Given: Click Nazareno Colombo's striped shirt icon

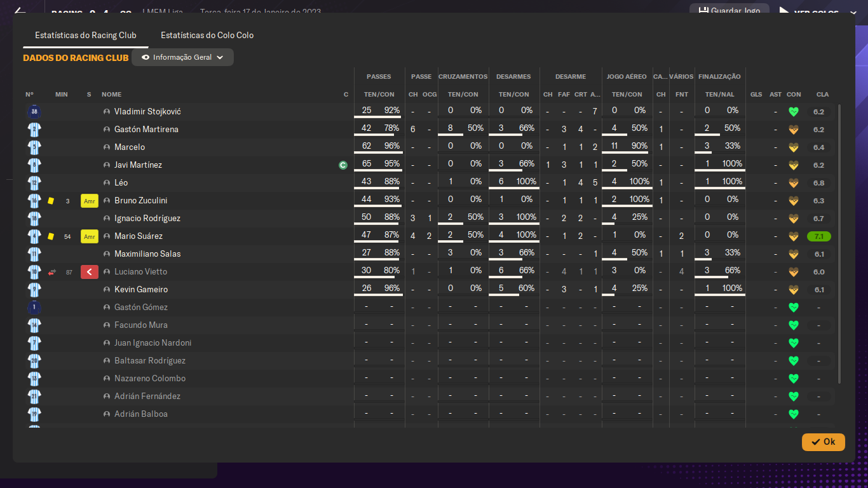Looking at the screenshot, I should (x=34, y=378).
